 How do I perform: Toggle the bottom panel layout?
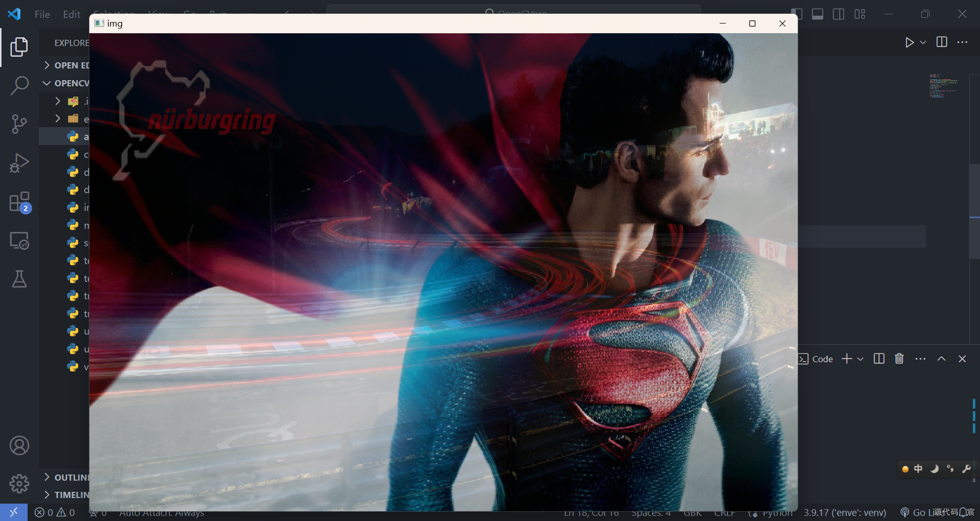tap(818, 14)
